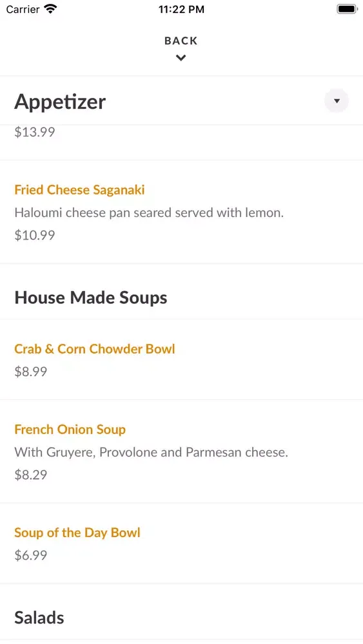Viewport: 363px width, 644px height.
Task: Tap the 11:22 PM clock
Action: click(181, 9)
